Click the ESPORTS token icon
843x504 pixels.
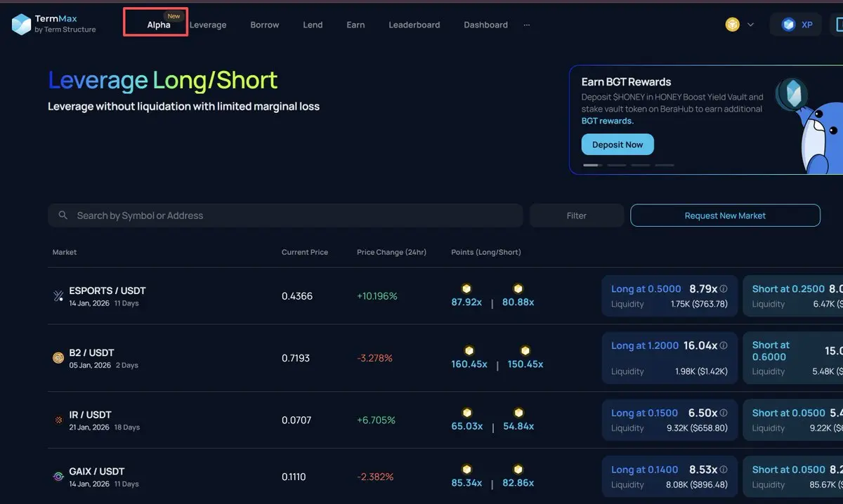[58, 296]
